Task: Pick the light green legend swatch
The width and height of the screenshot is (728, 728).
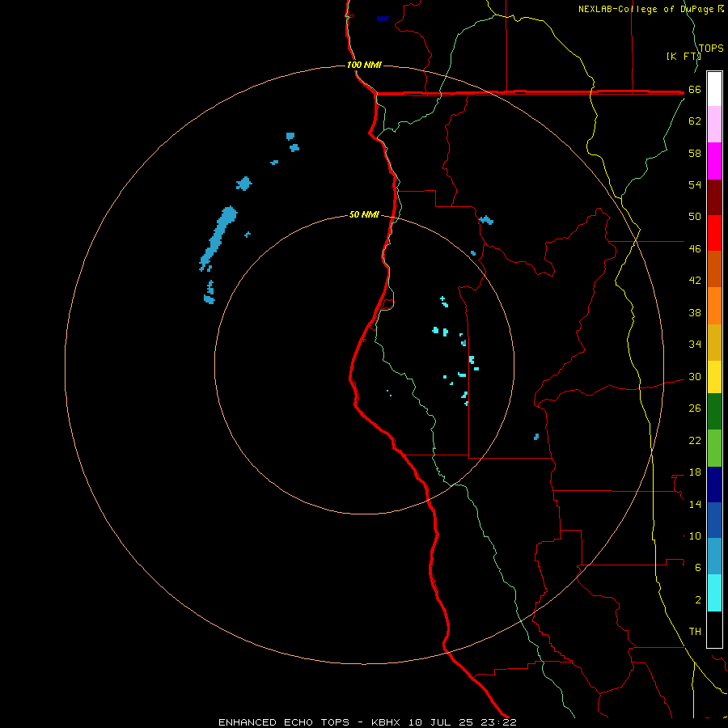Action: click(x=714, y=448)
